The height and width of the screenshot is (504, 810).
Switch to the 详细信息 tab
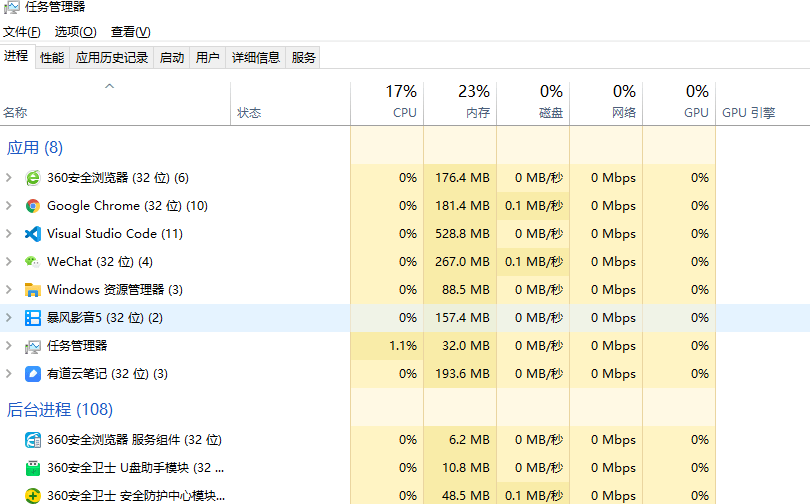pos(256,57)
